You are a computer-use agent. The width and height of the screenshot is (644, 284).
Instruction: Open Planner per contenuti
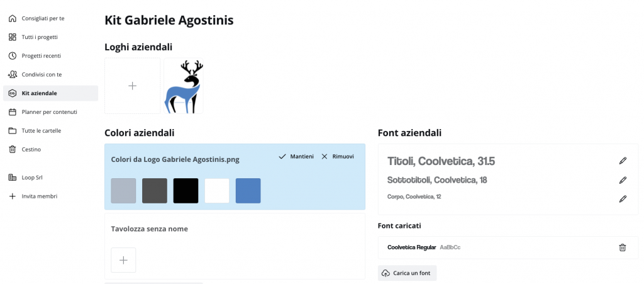click(x=49, y=112)
